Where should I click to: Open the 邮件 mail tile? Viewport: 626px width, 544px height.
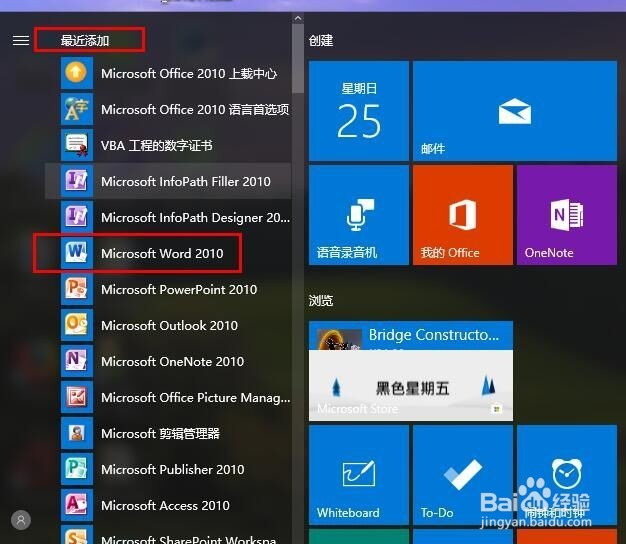tap(515, 111)
